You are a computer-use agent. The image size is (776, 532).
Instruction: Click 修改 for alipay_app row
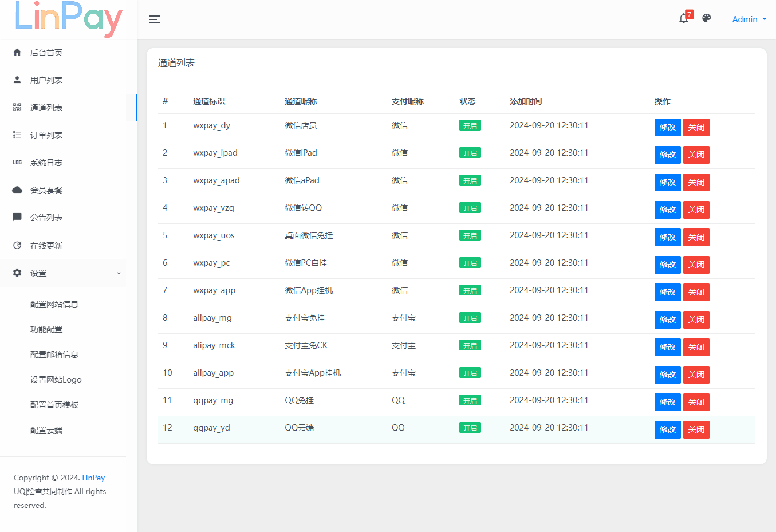coord(668,375)
